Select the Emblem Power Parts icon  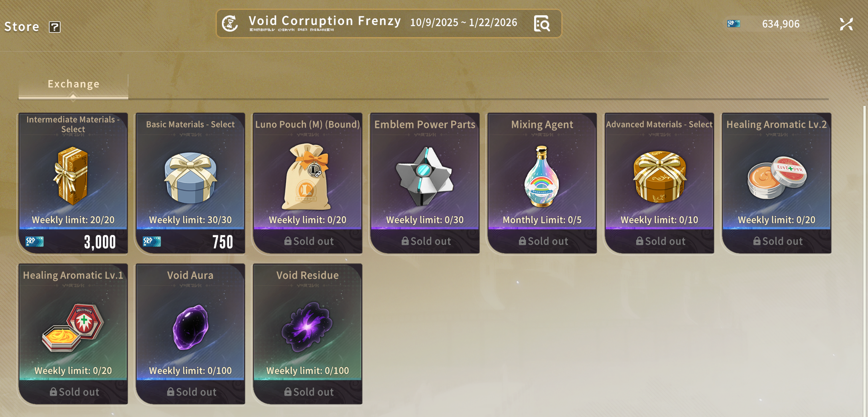tap(424, 176)
